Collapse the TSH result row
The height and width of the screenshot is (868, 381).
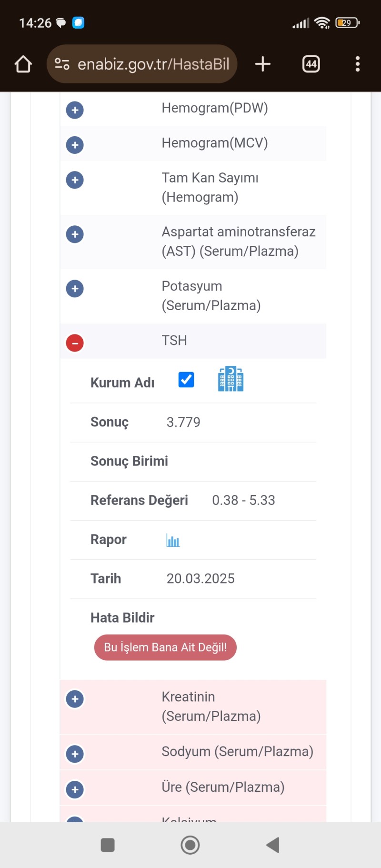click(75, 343)
